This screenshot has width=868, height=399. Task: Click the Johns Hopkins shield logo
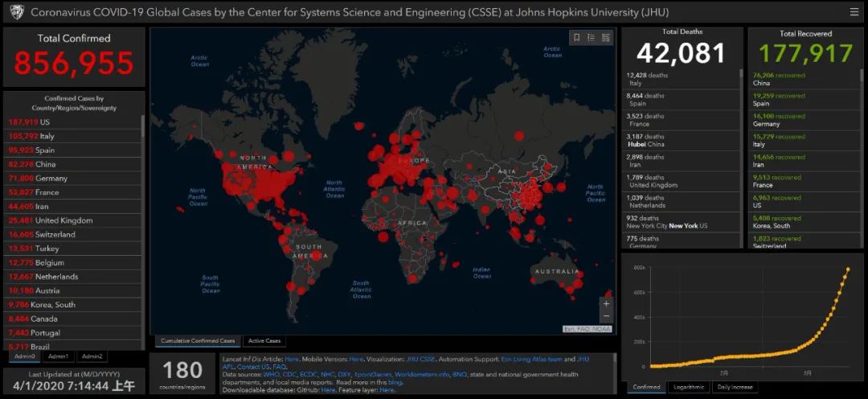15,11
